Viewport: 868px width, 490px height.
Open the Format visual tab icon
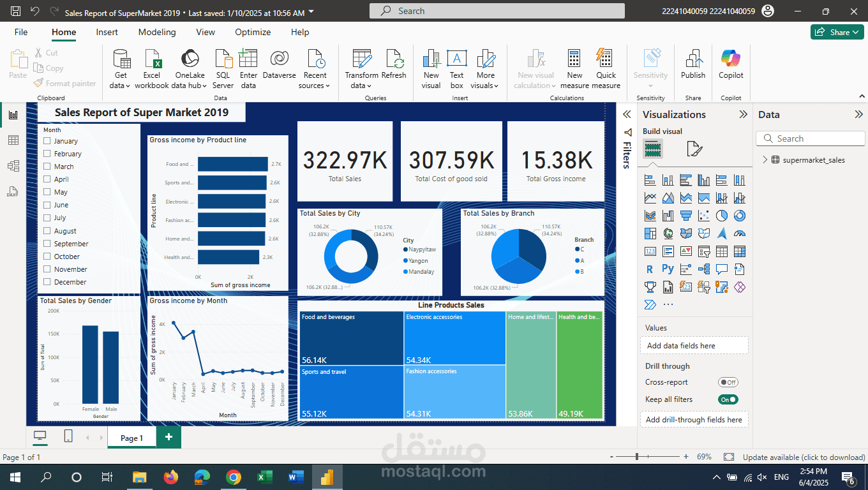point(694,149)
